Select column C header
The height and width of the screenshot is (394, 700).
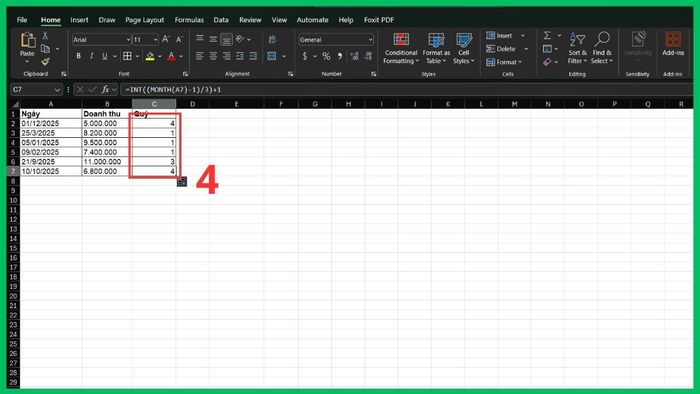tap(154, 104)
